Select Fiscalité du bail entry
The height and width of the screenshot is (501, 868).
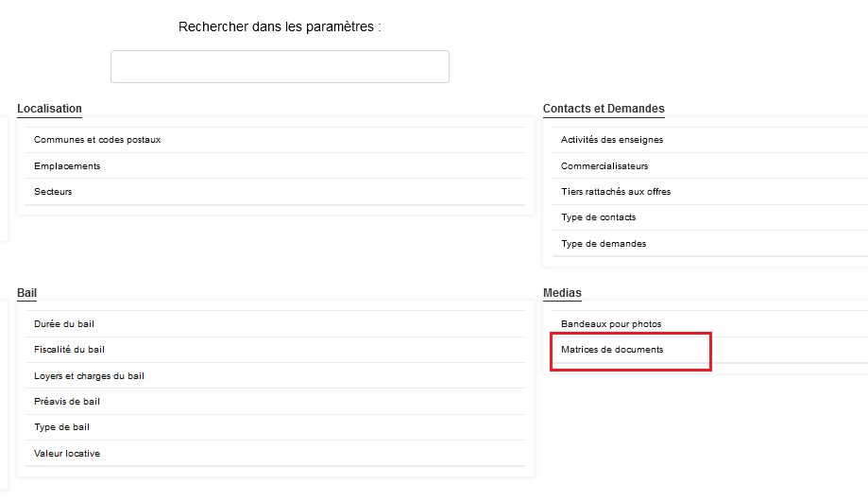pyautogui.click(x=69, y=350)
